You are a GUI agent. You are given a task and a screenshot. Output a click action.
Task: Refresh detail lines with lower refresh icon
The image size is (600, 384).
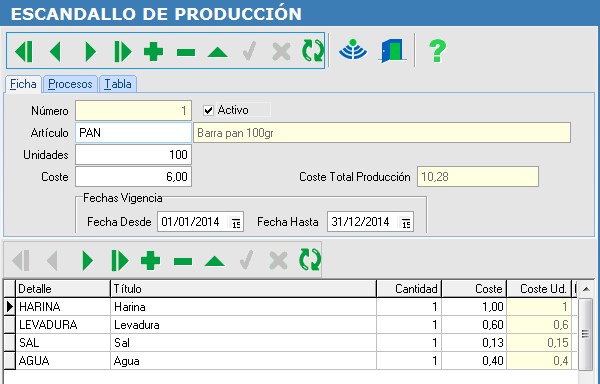pos(310,260)
